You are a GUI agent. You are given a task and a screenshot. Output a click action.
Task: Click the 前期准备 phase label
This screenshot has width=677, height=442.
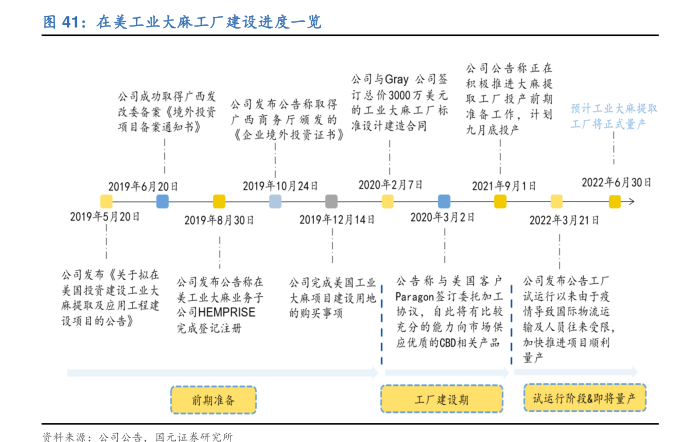coord(213,400)
